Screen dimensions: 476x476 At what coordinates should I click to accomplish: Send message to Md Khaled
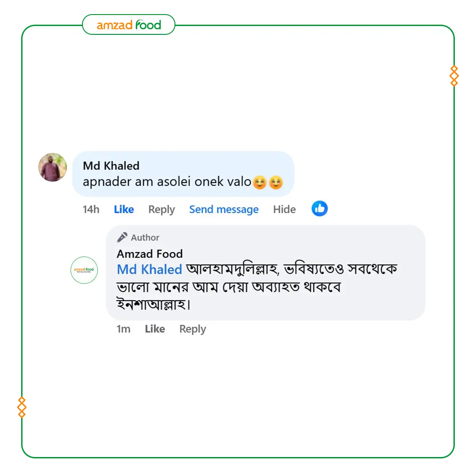[224, 209]
